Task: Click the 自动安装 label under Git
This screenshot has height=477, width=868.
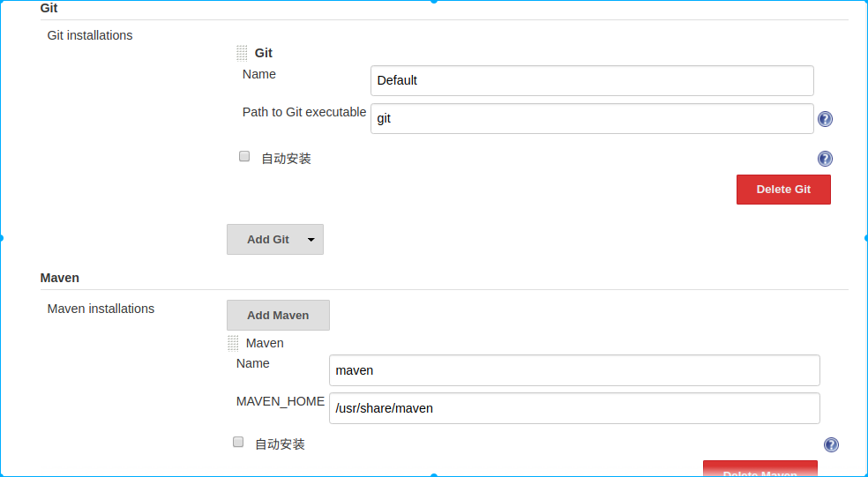Action: tap(286, 159)
